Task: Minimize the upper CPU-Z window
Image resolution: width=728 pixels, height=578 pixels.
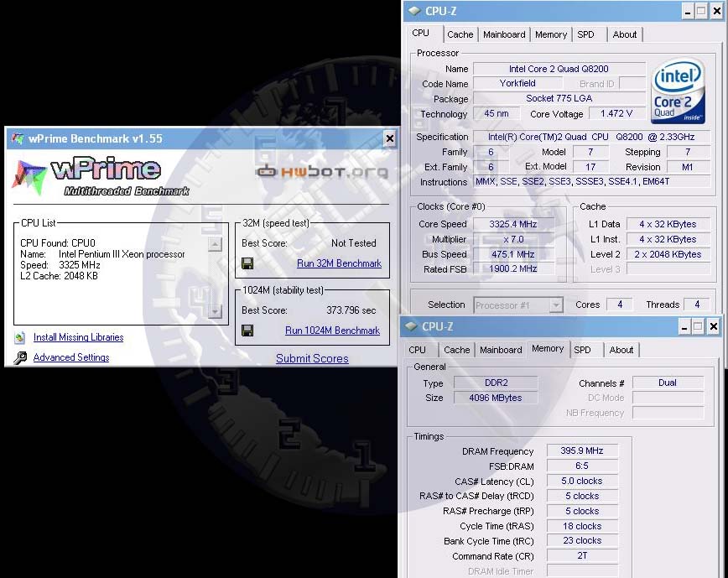Action: coord(688,11)
